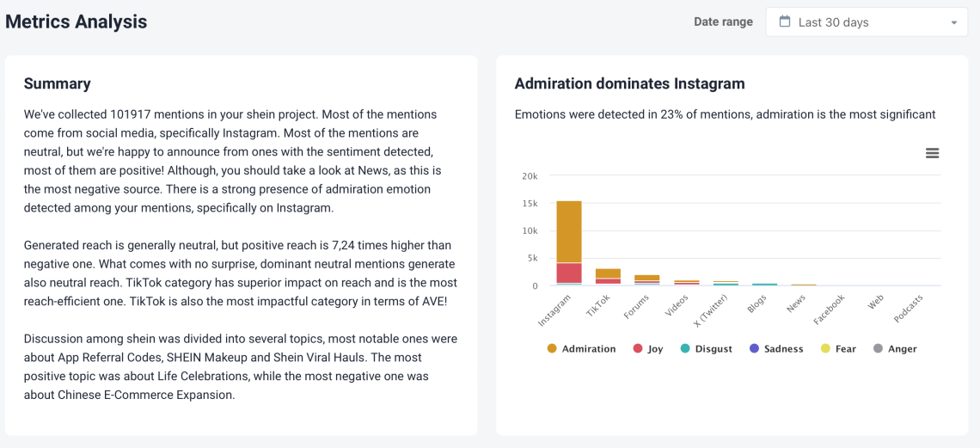This screenshot has height=448, width=980.
Task: Open the chart hamburger menu icon
Action: [932, 153]
